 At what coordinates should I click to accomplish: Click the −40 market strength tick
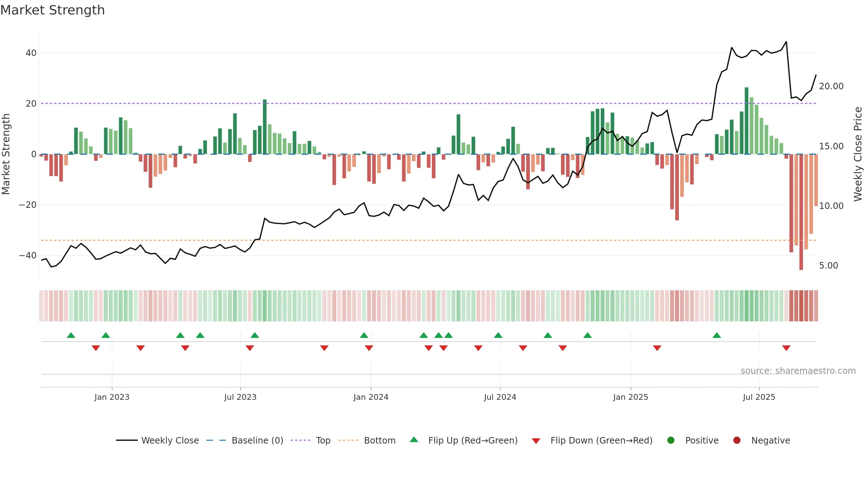pos(28,256)
